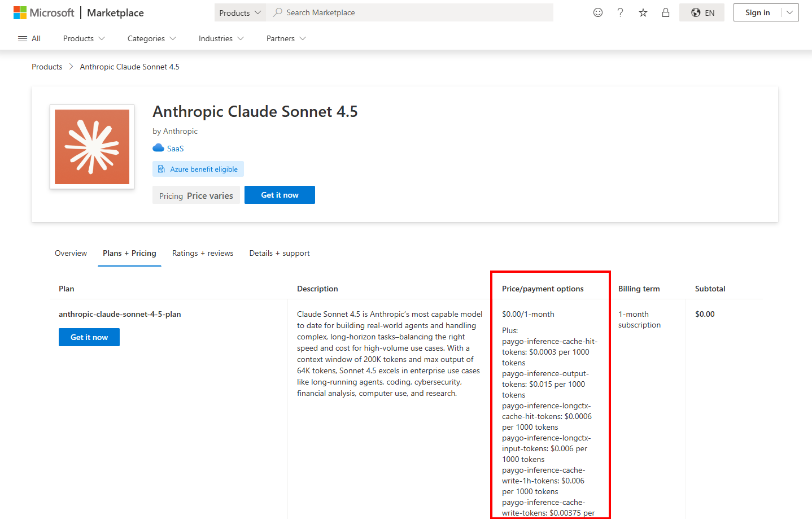The image size is (812, 519).
Task: Click the search magnifier icon
Action: click(278, 12)
